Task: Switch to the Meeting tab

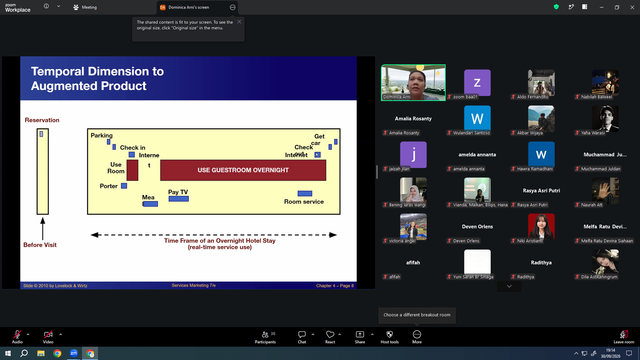Action: pos(85,7)
